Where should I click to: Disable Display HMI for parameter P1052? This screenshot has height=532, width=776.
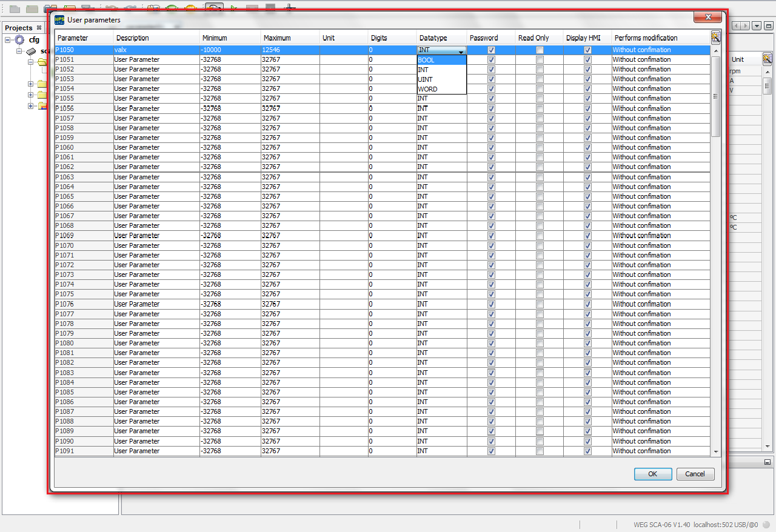[587, 69]
